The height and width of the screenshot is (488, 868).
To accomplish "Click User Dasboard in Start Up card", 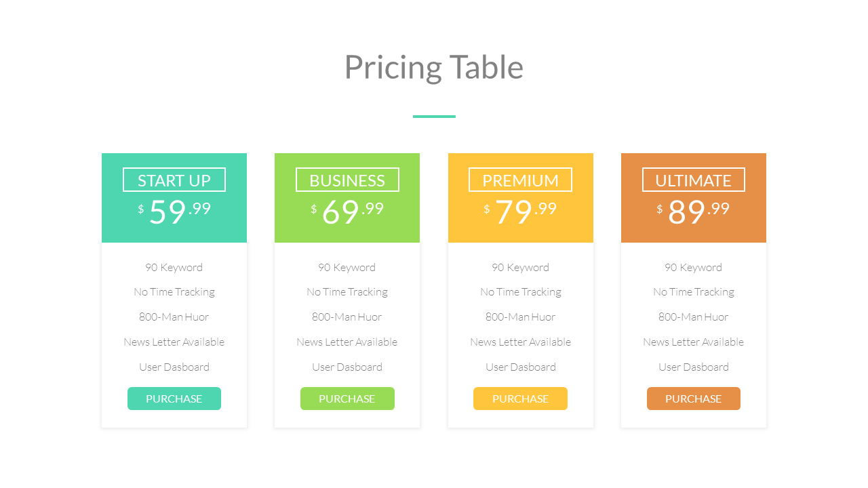I will [174, 367].
